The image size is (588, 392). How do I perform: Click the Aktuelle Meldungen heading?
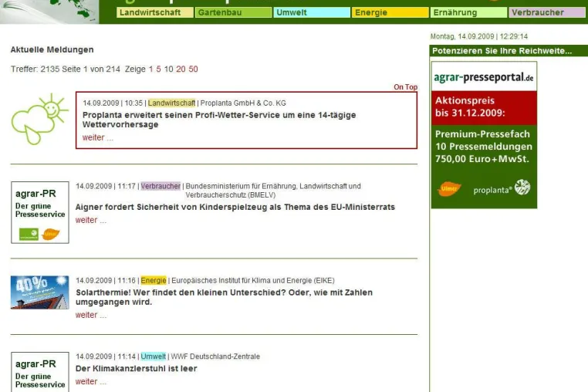(52, 49)
